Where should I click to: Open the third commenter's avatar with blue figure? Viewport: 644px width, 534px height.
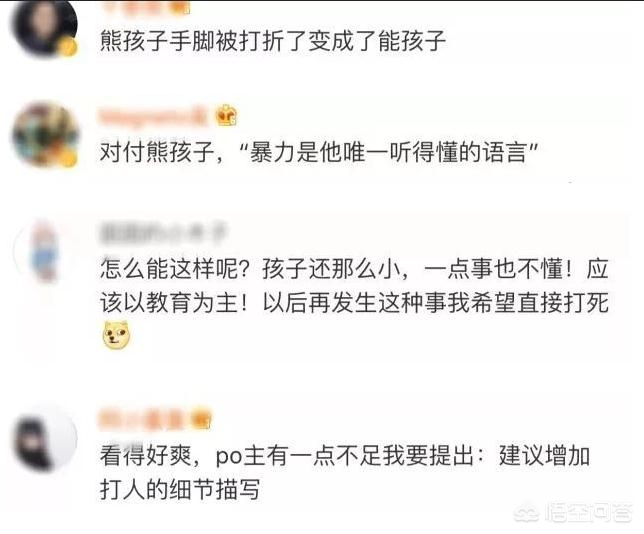coord(44,251)
